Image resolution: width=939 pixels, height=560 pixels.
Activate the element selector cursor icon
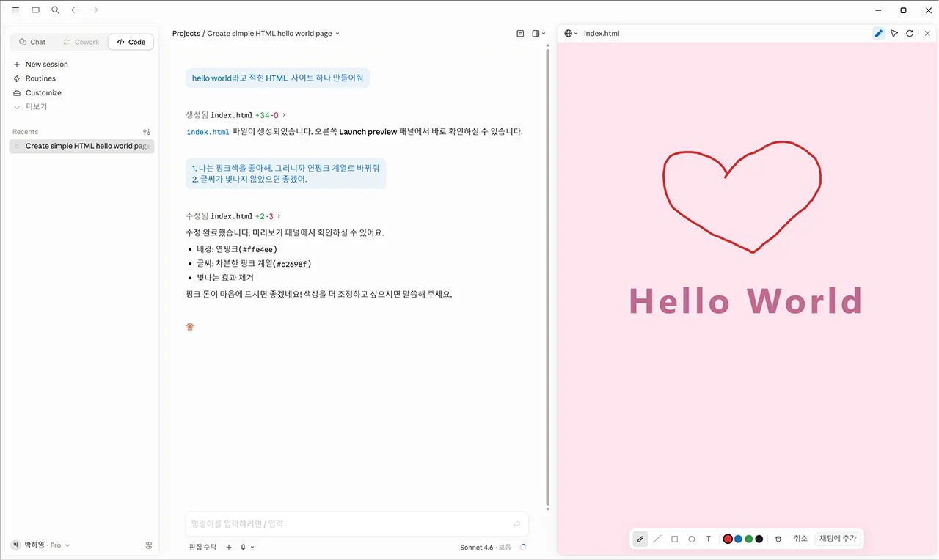tap(894, 33)
